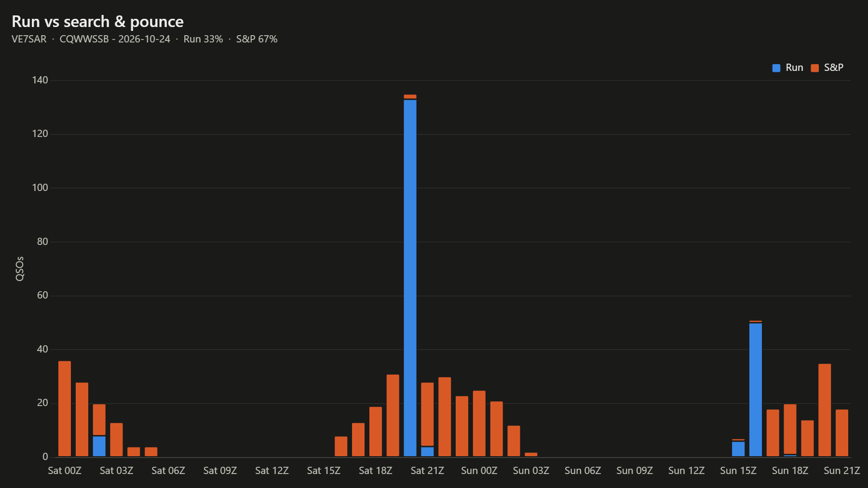Click the orange bar at Sun 20Z
868x488 pixels.
pyautogui.click(x=825, y=410)
